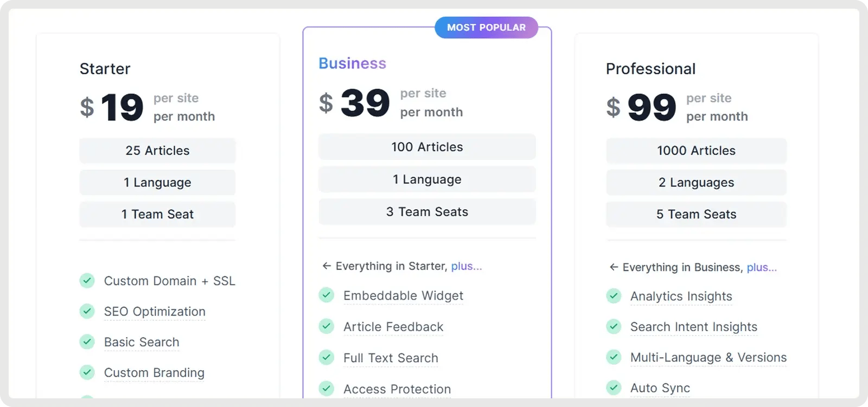
Task: Click the Most Popular badge
Action: [486, 28]
